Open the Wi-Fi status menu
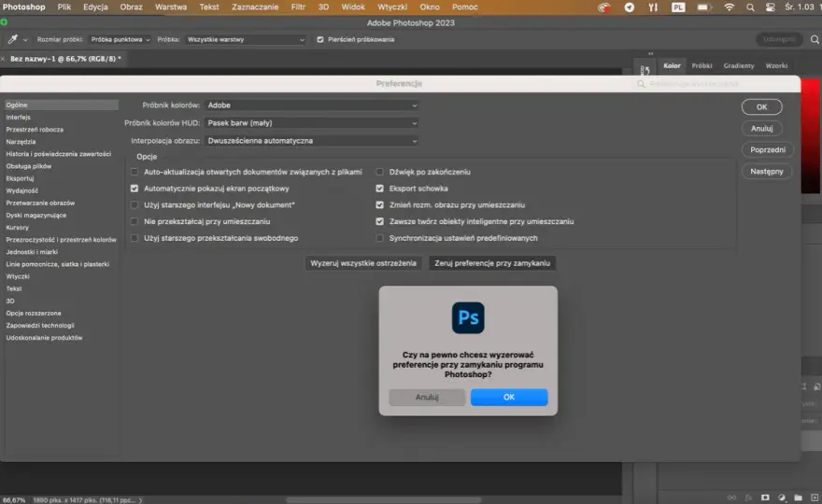The height and width of the screenshot is (504, 822). pyautogui.click(x=730, y=7)
